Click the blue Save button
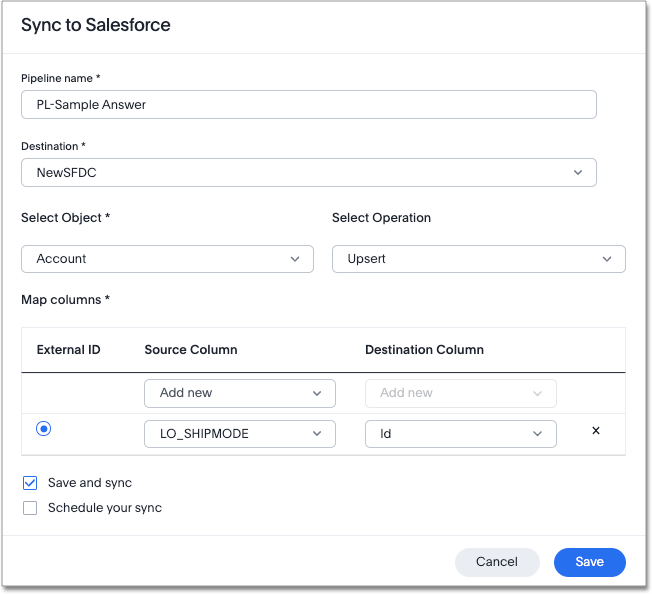Viewport: 652px width, 594px height. click(589, 562)
